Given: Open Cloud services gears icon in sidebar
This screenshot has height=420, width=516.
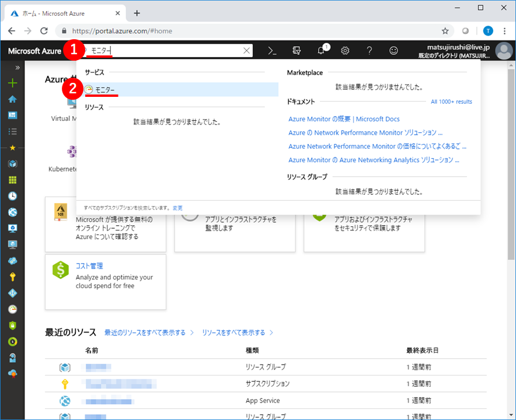Looking at the screenshot, I should click(x=12, y=261).
